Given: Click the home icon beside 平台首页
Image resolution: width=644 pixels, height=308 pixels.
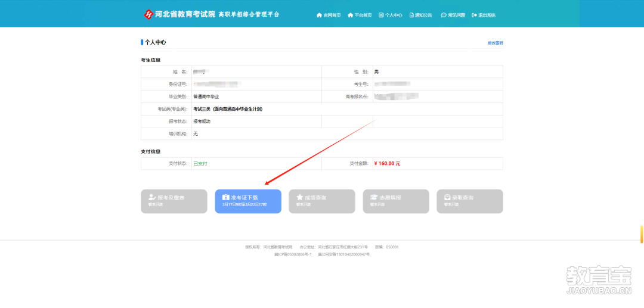Looking at the screenshot, I should pos(351,15).
